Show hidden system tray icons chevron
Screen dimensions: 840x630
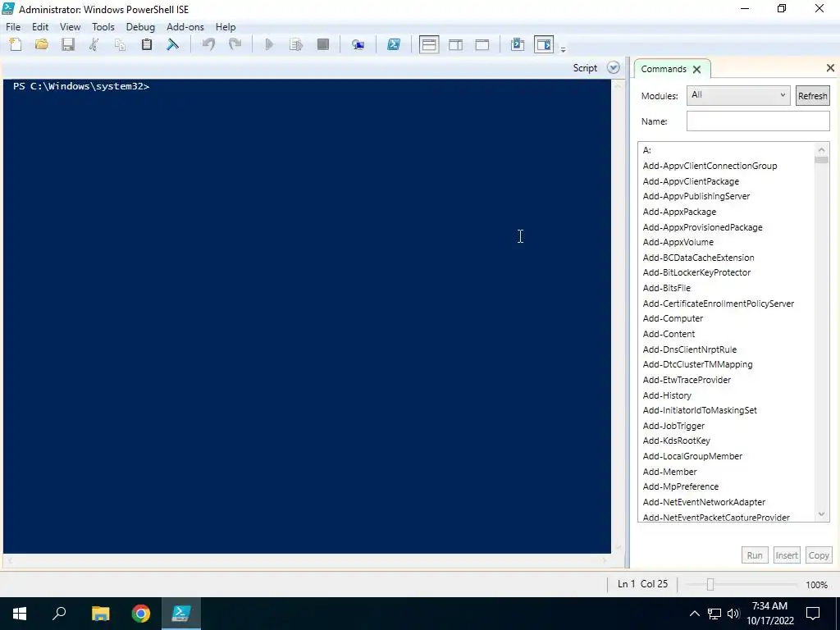pyautogui.click(x=694, y=614)
